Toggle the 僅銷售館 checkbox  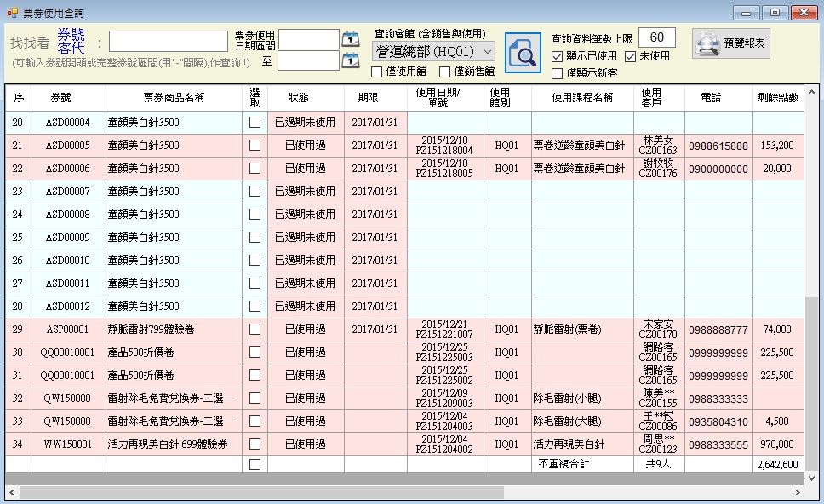444,72
